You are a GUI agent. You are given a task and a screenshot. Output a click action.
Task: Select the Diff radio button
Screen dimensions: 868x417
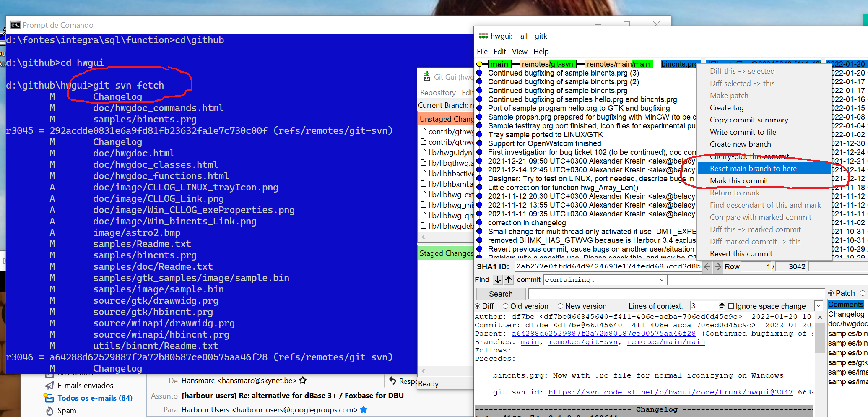tap(478, 306)
